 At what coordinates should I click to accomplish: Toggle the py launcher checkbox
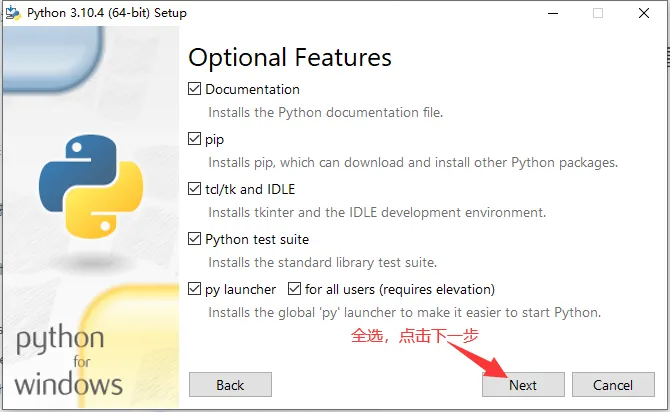click(x=195, y=289)
